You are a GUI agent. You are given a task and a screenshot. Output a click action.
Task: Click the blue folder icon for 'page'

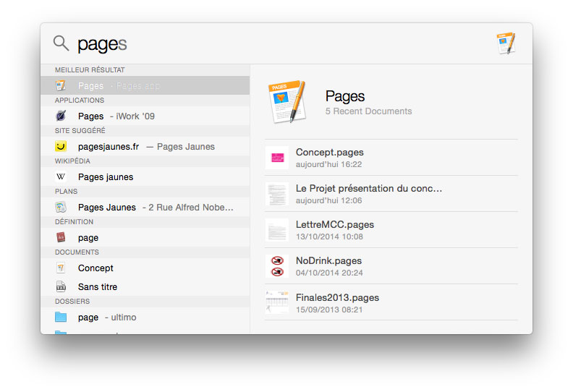pyautogui.click(x=61, y=317)
